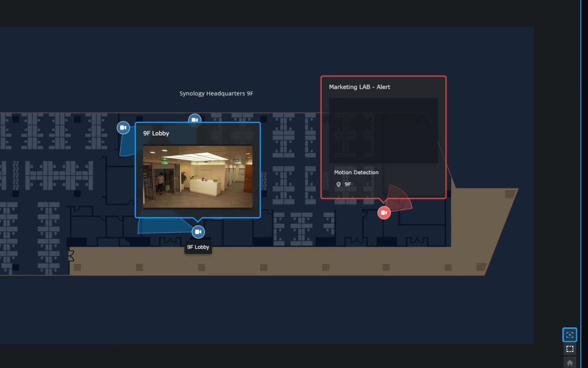Click camera icon left of lobby popup
Image resolution: width=588 pixels, height=368 pixels.
point(123,128)
